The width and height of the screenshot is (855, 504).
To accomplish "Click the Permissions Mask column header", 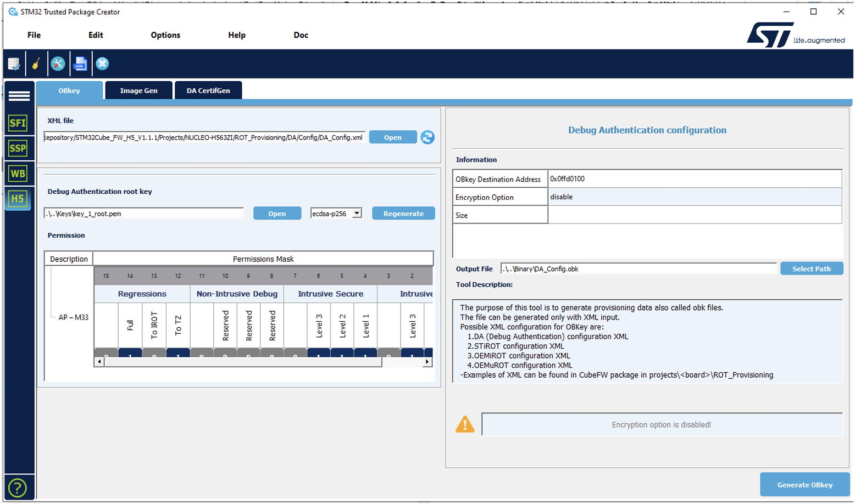I will coord(263,259).
